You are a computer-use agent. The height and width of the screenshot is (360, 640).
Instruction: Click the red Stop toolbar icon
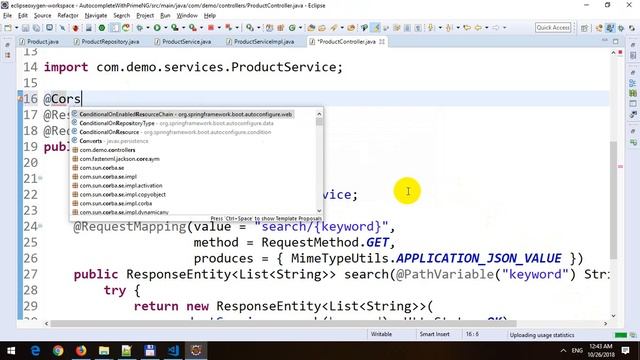click(211, 28)
